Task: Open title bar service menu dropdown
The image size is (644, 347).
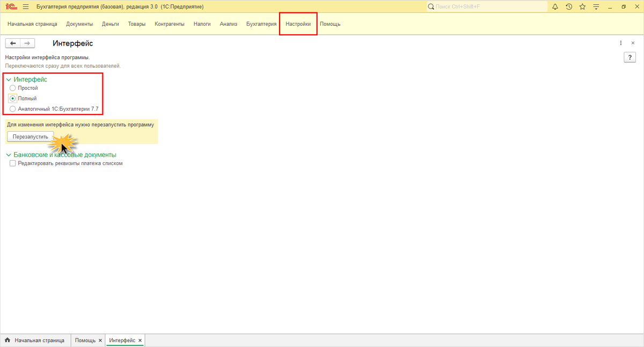Action: coord(596,6)
